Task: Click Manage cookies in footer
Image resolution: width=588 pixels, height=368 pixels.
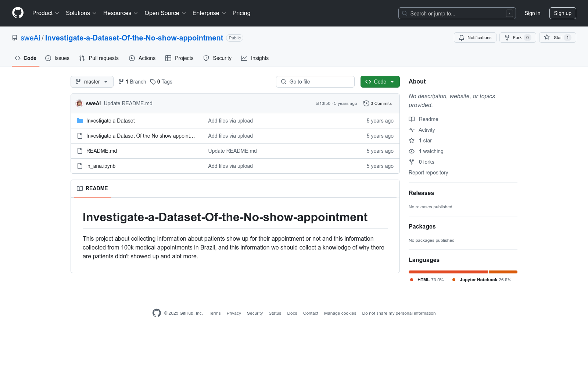Action: (340, 313)
